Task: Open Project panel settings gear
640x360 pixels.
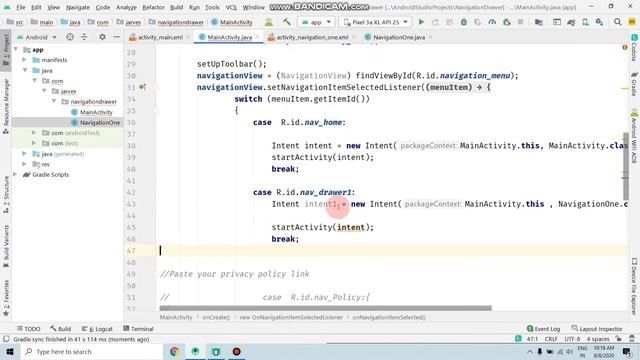Action: (102, 37)
